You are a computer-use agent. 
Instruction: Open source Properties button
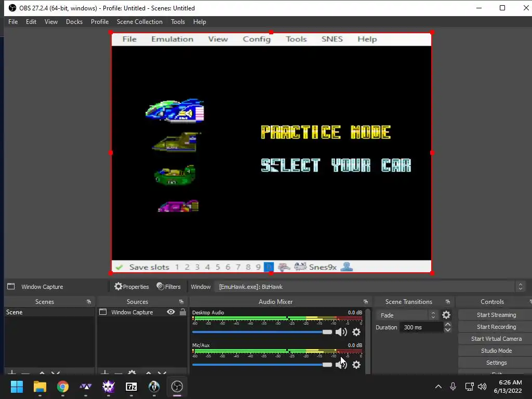click(x=131, y=287)
